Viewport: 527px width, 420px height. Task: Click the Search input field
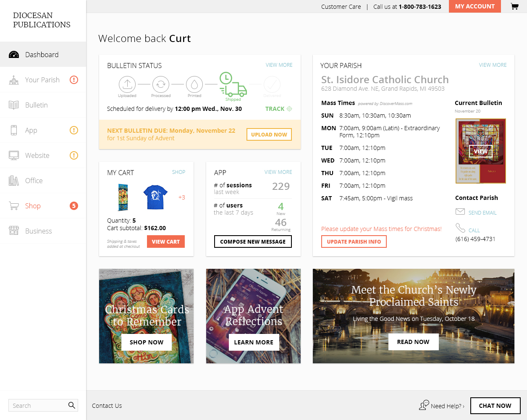pyautogui.click(x=37, y=405)
